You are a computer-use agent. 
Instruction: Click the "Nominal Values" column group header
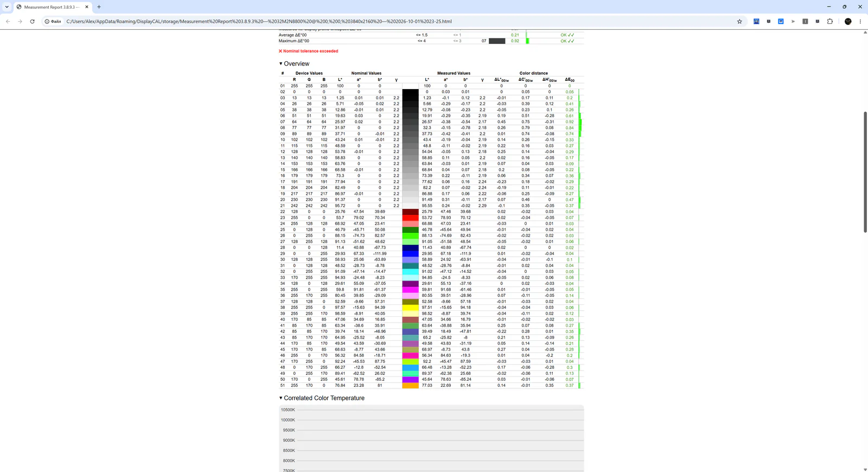366,73
